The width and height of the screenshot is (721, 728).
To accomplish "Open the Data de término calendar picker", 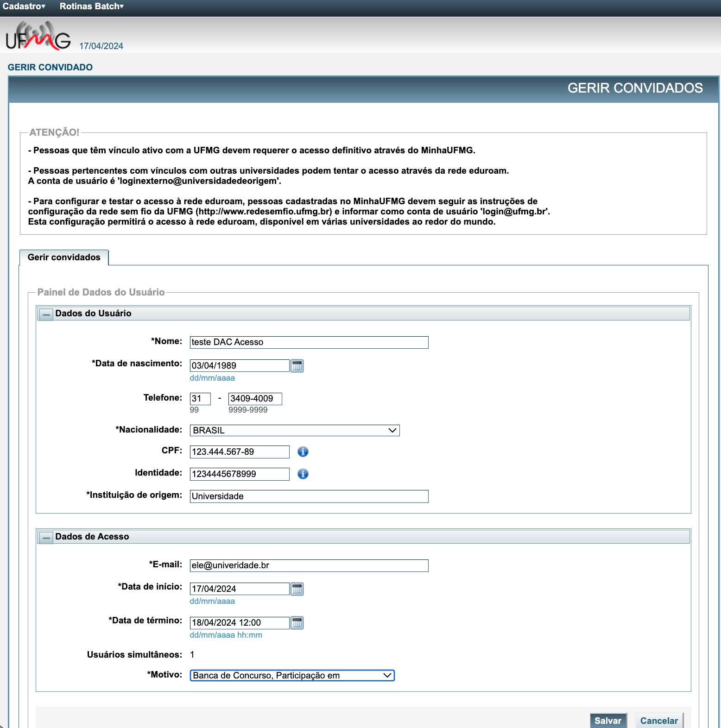I will [x=297, y=623].
